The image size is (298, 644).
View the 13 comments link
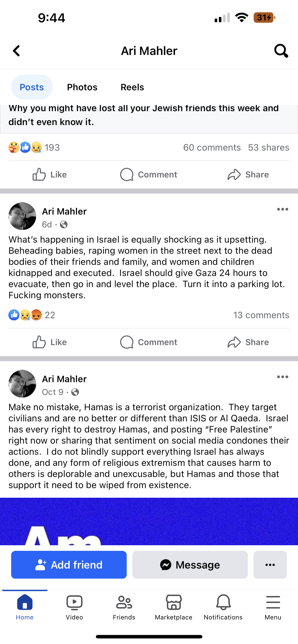pyautogui.click(x=261, y=315)
